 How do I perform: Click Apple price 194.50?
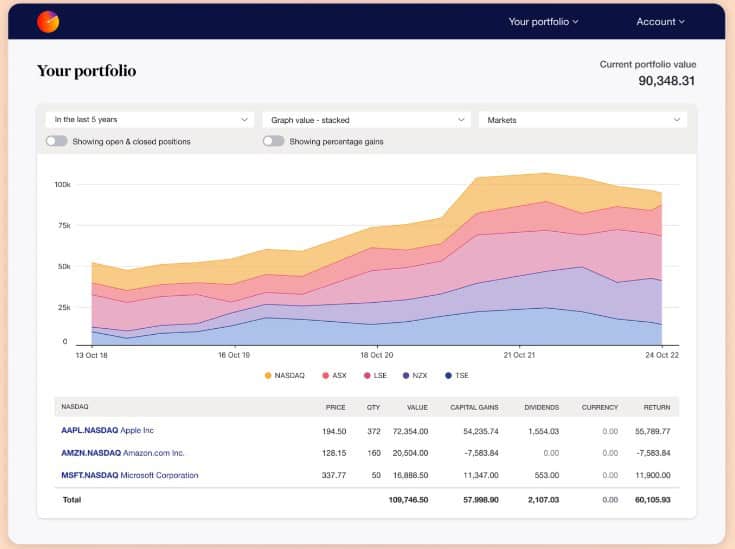coord(334,431)
